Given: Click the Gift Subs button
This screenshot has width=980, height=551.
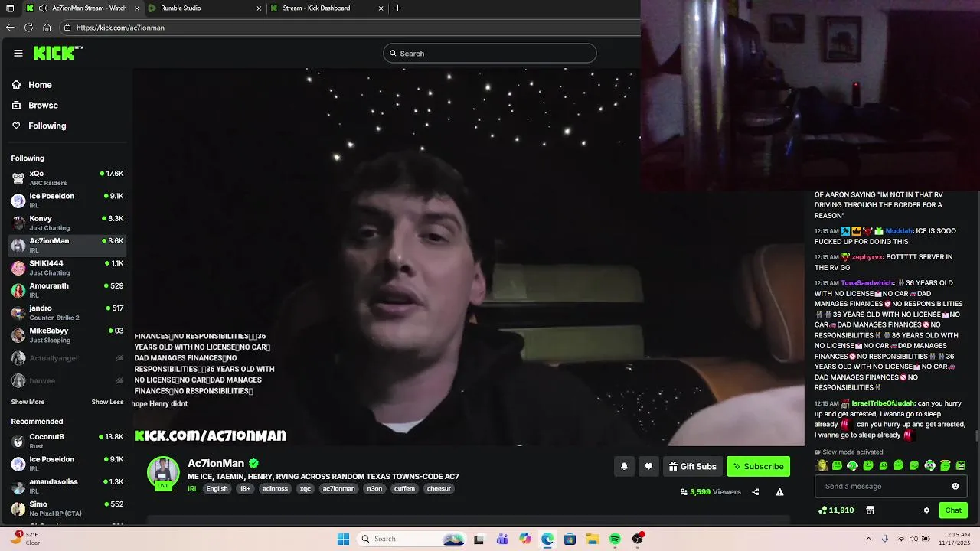Looking at the screenshot, I should point(692,466).
